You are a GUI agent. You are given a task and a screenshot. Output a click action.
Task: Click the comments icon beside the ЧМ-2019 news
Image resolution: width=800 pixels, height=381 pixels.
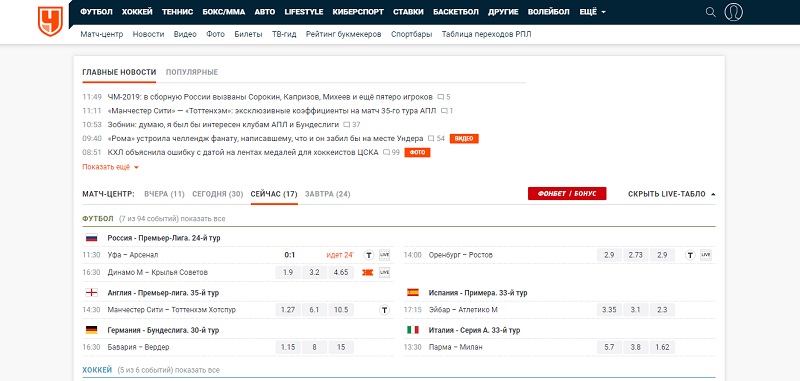440,97
